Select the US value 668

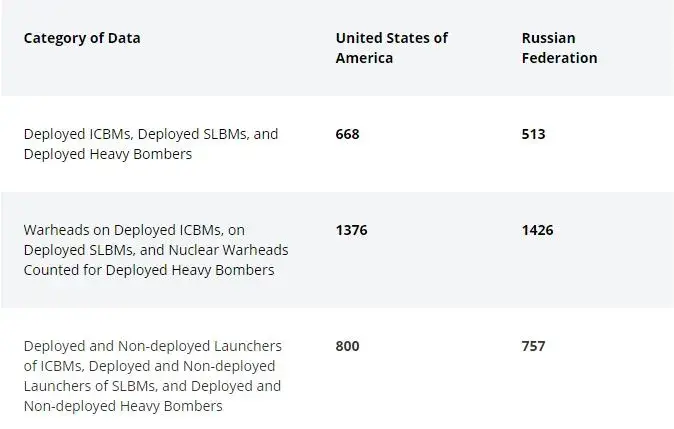[347, 134]
